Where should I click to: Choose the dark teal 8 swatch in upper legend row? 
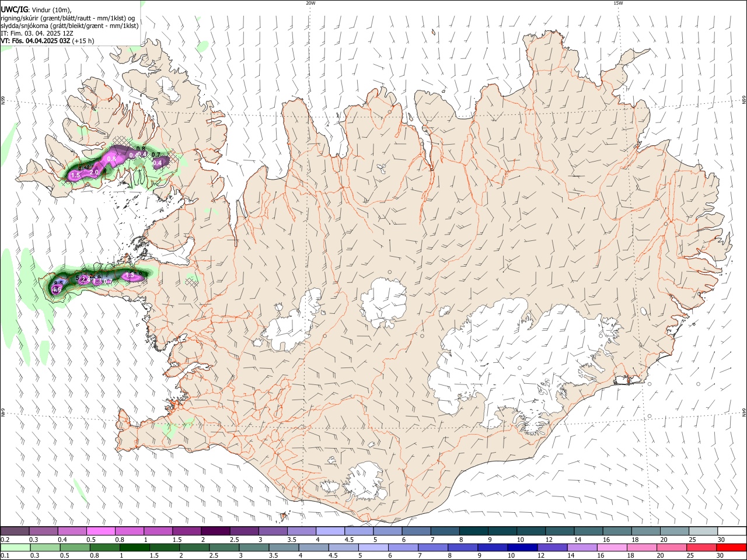point(473,531)
